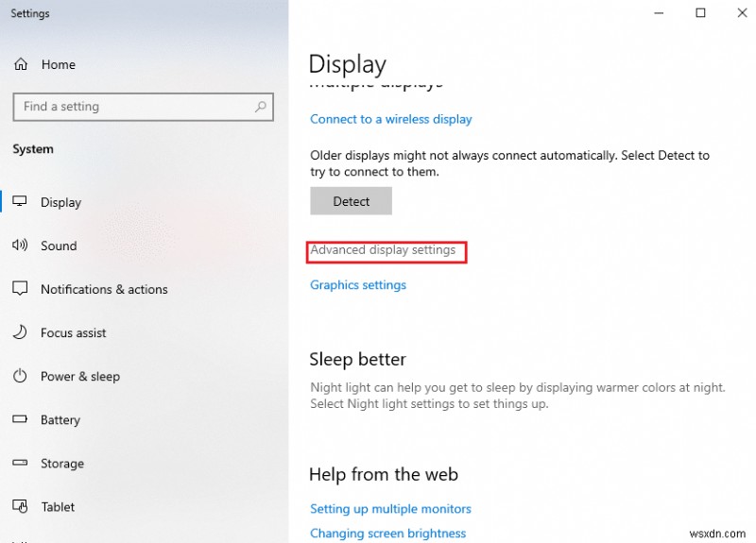Go to Notifications & actions section
Viewport: 756px width, 543px height.
104,289
